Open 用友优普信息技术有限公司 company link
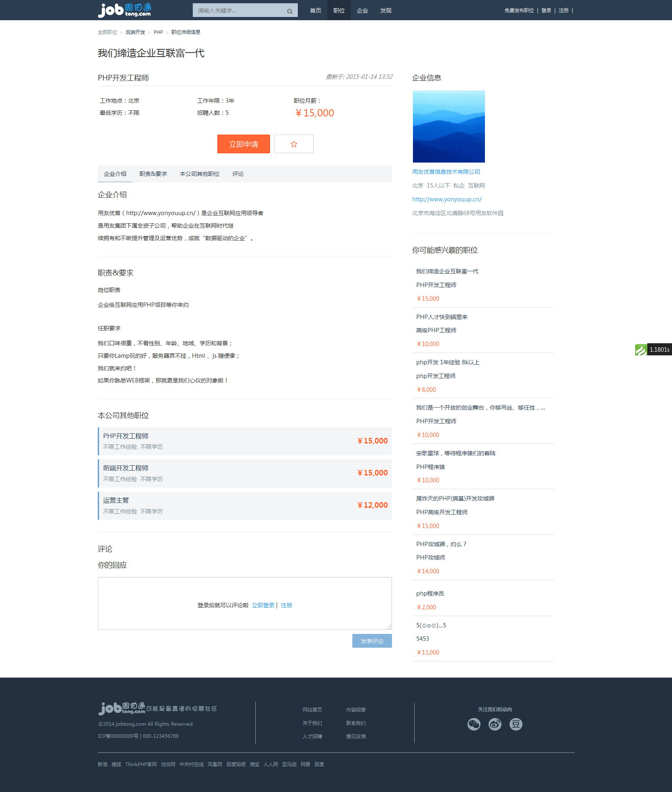 (x=446, y=172)
